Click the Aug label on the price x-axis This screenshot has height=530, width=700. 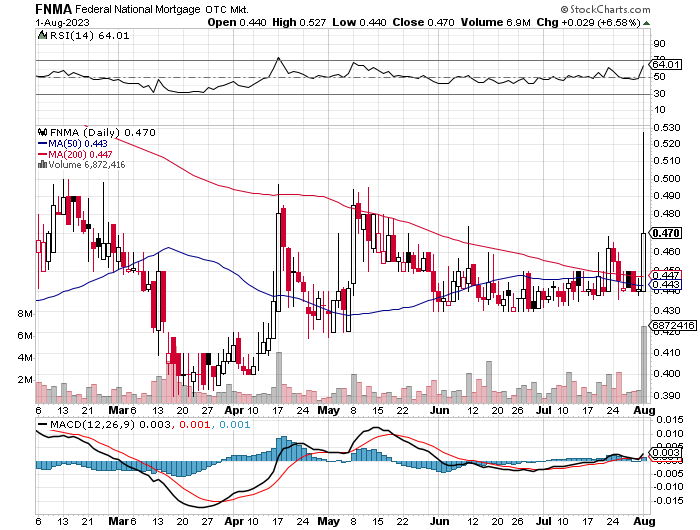tap(645, 410)
